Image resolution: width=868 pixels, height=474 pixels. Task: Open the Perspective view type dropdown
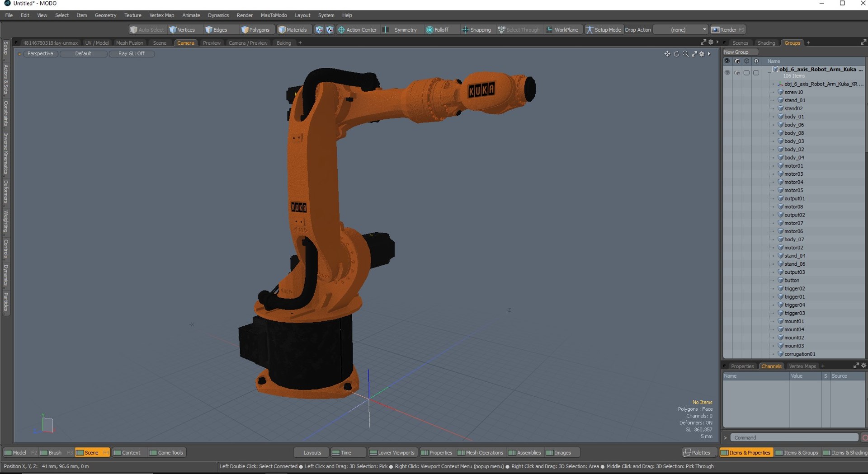40,54
